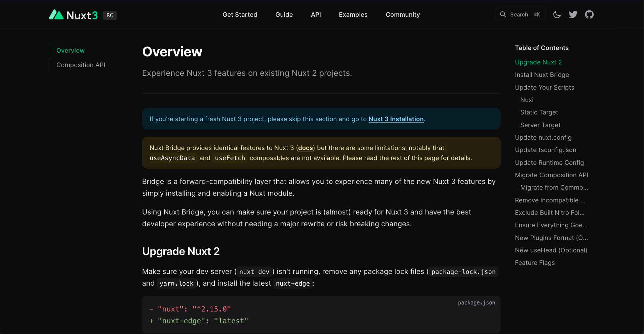Click the search magnifier icon
The width and height of the screenshot is (644, 334).
coord(503,14)
